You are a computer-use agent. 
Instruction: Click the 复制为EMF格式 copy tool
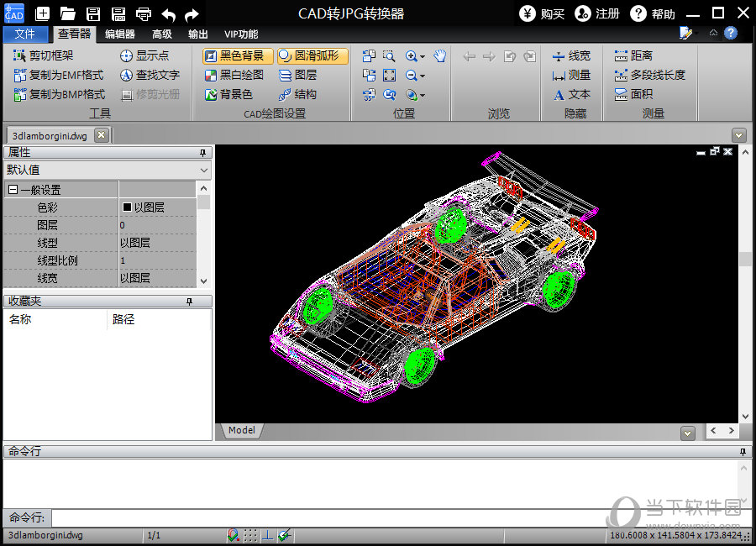coord(59,75)
